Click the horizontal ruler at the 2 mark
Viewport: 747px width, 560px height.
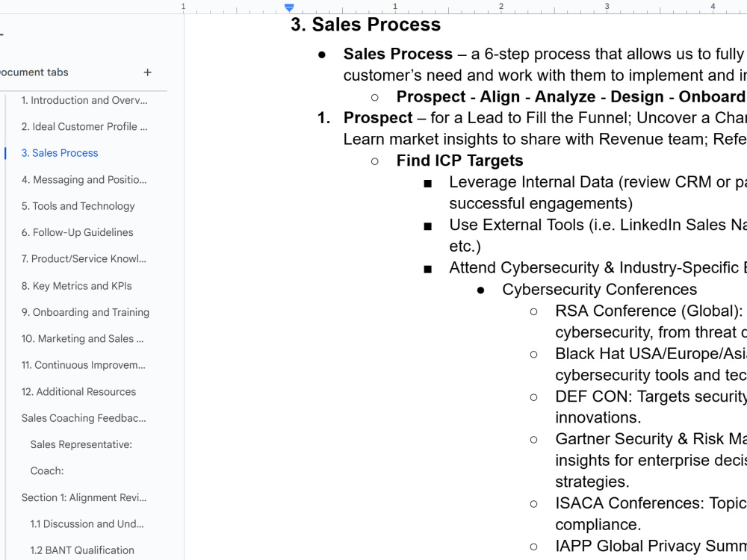(x=500, y=7)
